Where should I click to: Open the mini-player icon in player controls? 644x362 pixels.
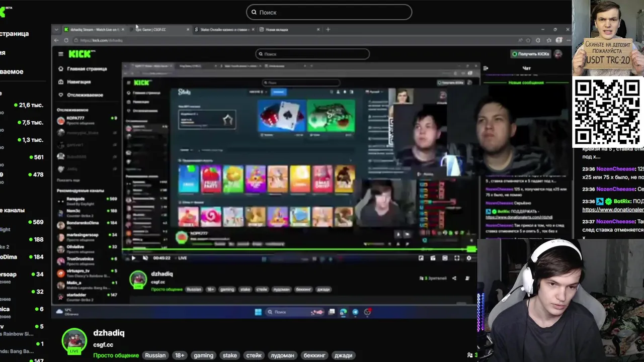click(421, 258)
